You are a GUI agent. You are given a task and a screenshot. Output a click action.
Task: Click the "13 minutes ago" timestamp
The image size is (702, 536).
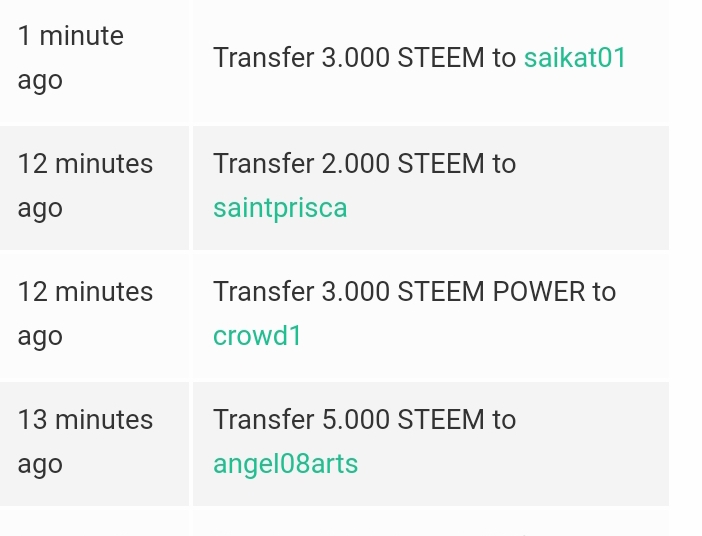pyautogui.click(x=85, y=442)
